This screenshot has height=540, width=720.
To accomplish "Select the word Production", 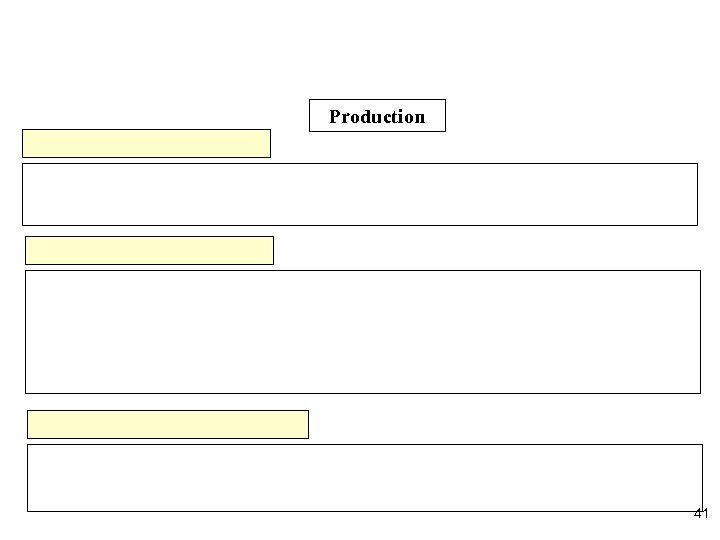I will click(377, 117).
